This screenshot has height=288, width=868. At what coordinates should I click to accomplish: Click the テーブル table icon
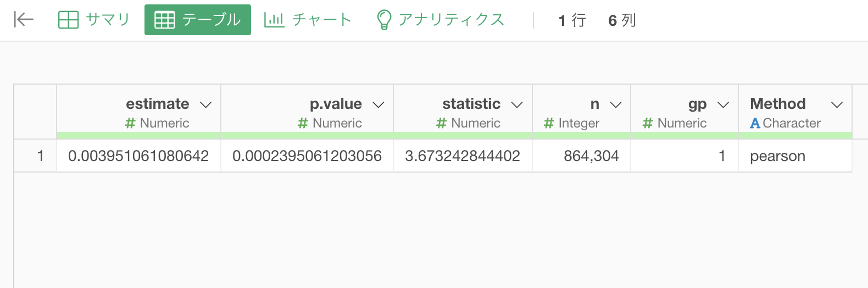pos(165,20)
